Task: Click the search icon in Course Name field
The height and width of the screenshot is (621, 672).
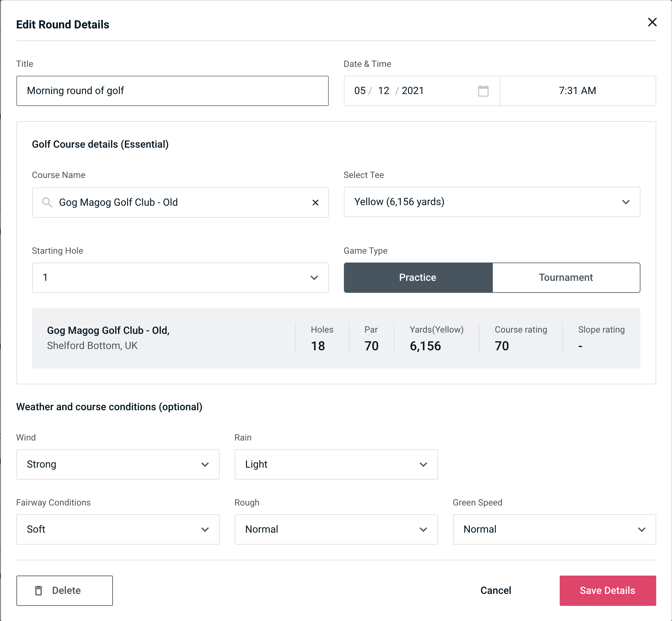Action: point(47,203)
